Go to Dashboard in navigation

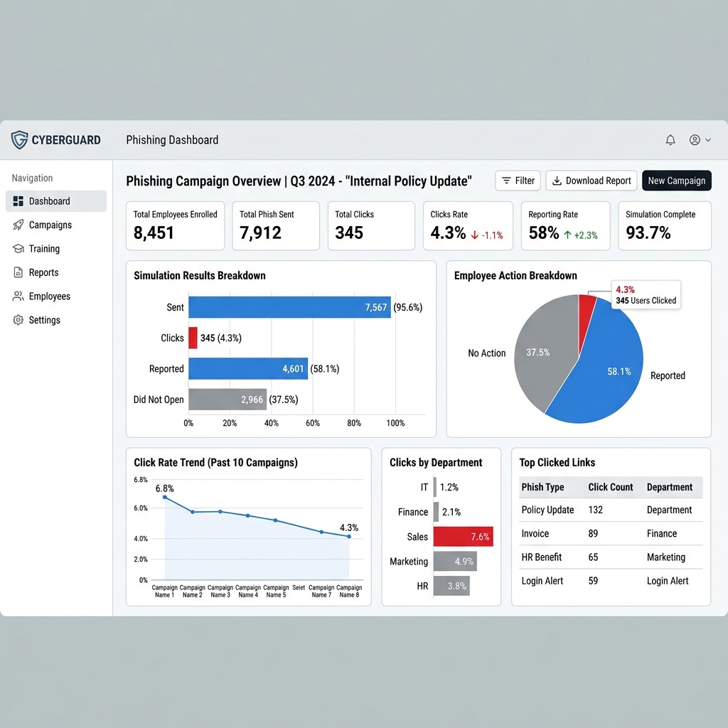pyautogui.click(x=56, y=201)
